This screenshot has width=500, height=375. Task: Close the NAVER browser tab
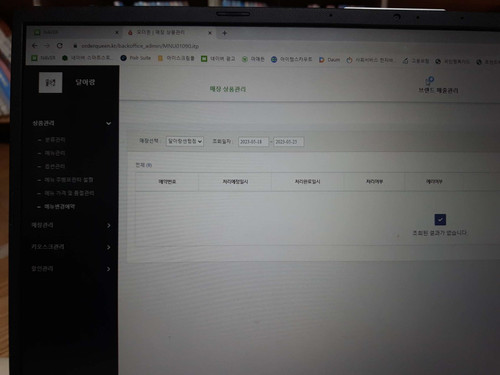pyautogui.click(x=117, y=32)
